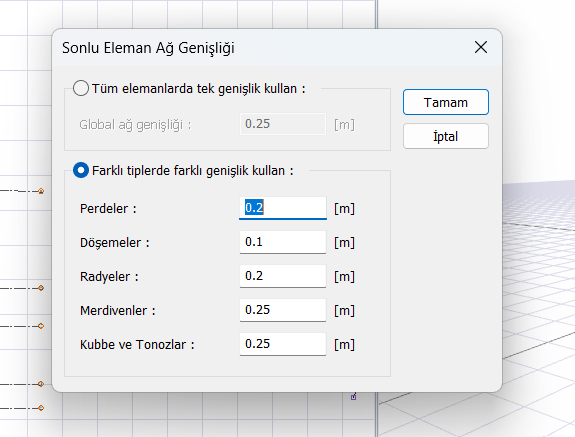Click the Kubbe ve Tonozlar input field
Viewport: 575px width, 437px height.
coord(283,344)
